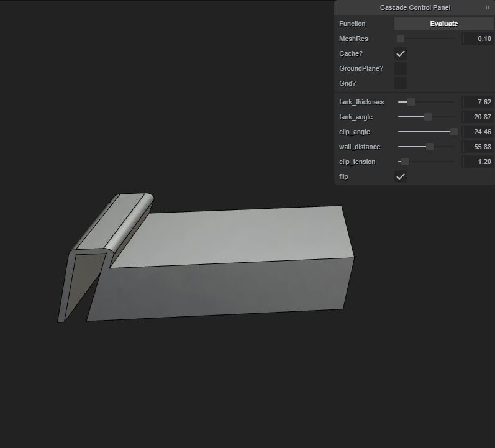495x448 pixels.
Task: Click the clip_angle slider handle
Action: click(x=453, y=132)
